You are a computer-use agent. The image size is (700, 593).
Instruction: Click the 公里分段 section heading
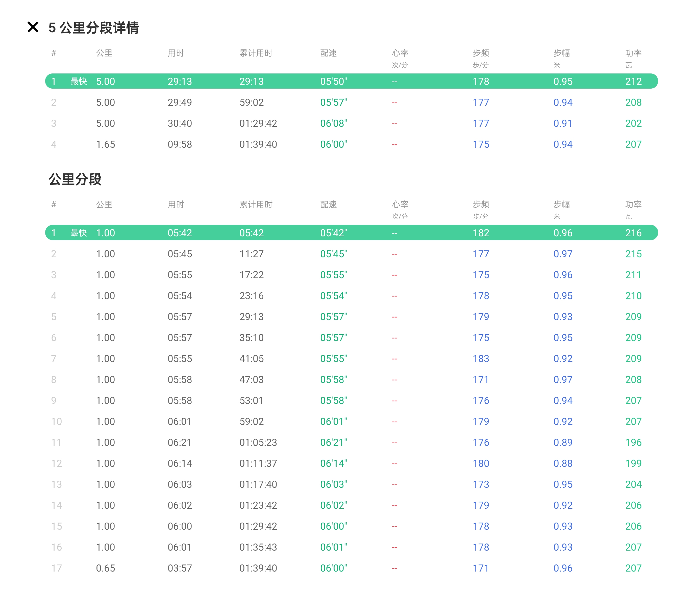(x=75, y=179)
